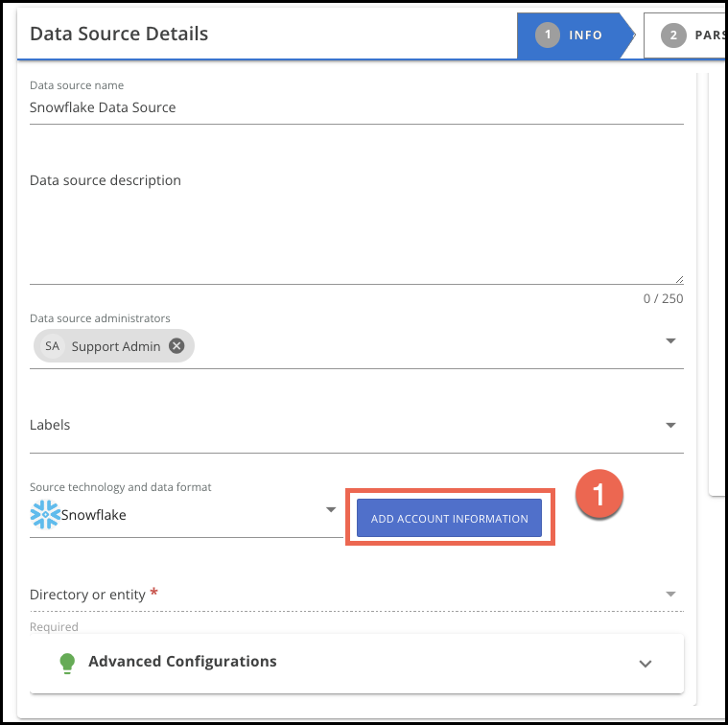The image size is (728, 725).
Task: Click the SA avatar badge
Action: click(x=53, y=346)
